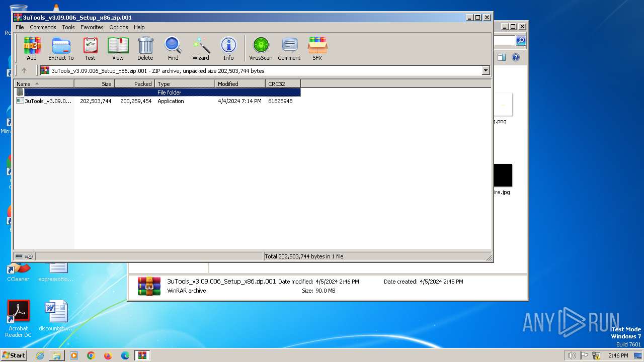The width and height of the screenshot is (644, 362).
Task: Click the Explorer search magnifier button
Action: (x=521, y=41)
